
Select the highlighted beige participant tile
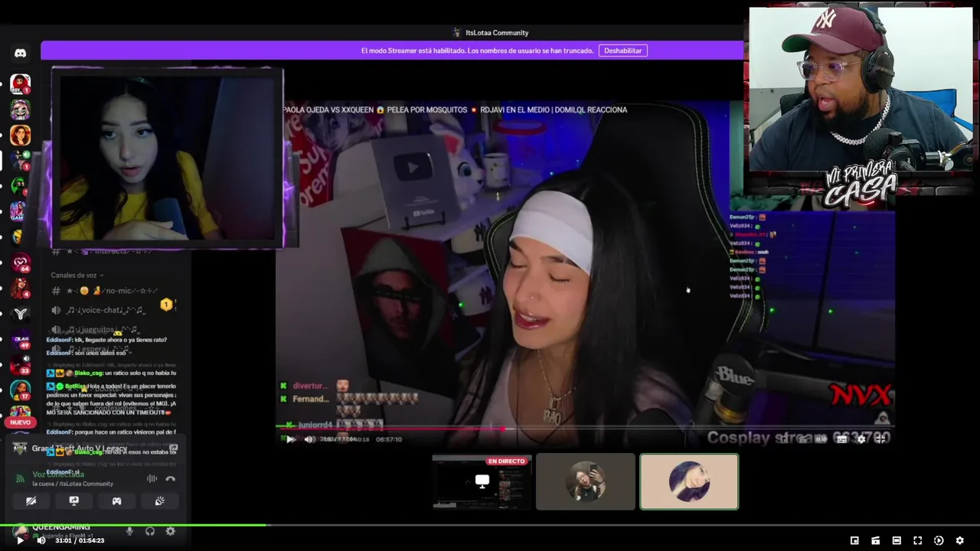click(x=689, y=481)
